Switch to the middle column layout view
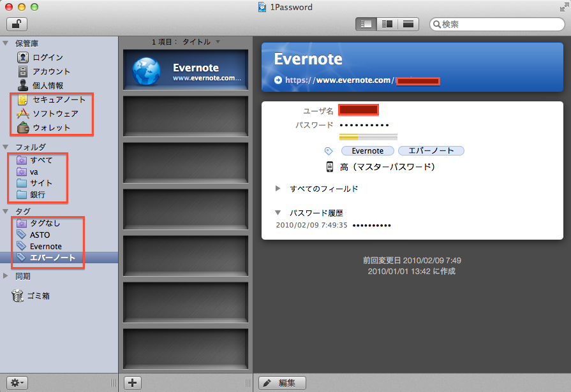This screenshot has height=392, width=571. pos(387,24)
